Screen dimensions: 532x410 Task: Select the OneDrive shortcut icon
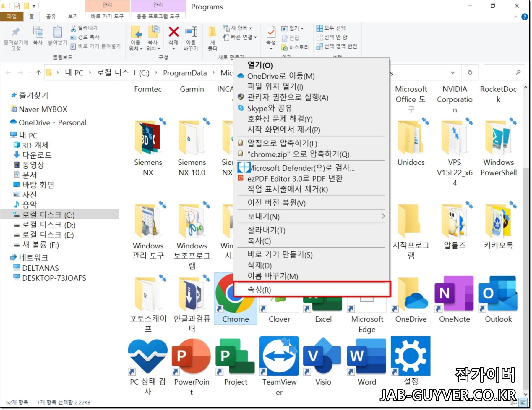pos(411,295)
